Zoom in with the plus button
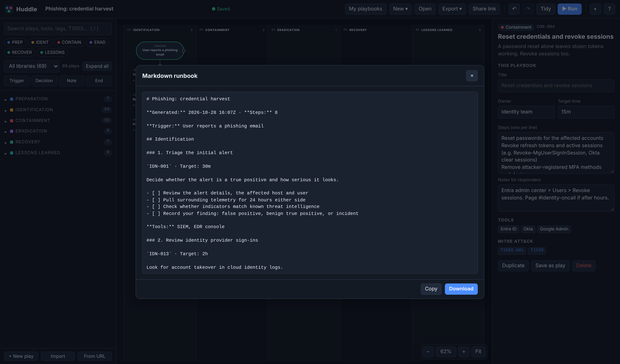The height and width of the screenshot is (364, 620). (464, 352)
